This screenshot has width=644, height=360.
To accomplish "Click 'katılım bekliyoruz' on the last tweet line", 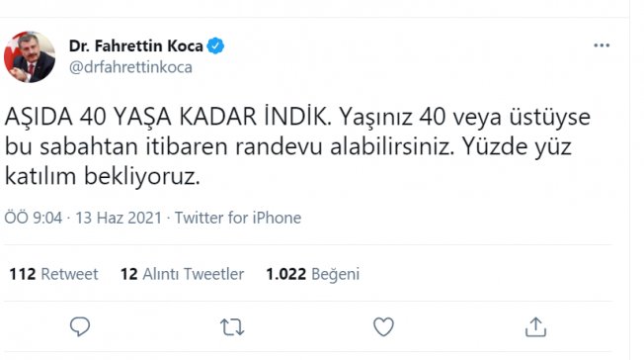I will tap(103, 176).
